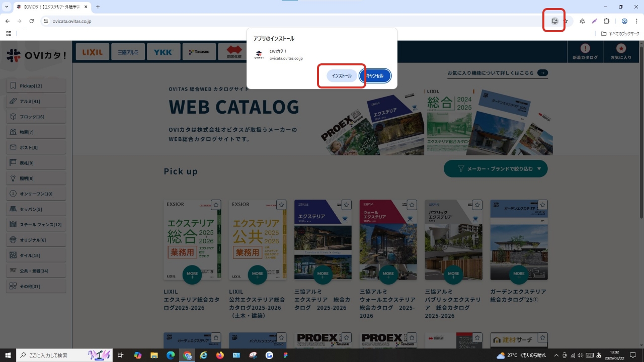Click MORE on LIXIL 公共エクステリア catalog
The height and width of the screenshot is (362, 644).
pos(258,275)
